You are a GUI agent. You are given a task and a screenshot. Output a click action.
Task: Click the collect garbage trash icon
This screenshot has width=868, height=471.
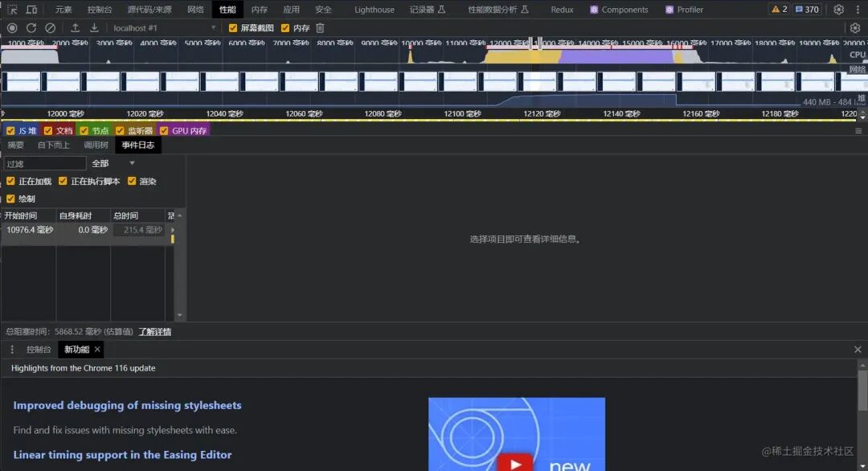click(320, 27)
